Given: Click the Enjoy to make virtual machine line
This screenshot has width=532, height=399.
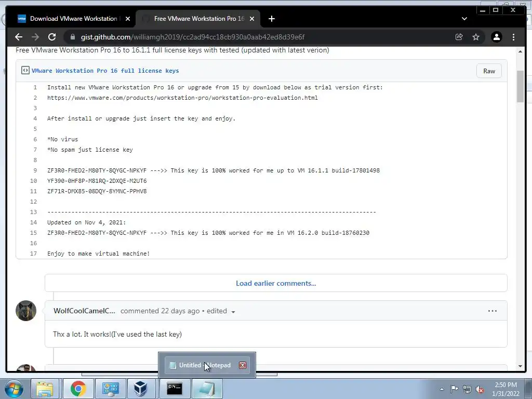Looking at the screenshot, I should click(98, 254).
